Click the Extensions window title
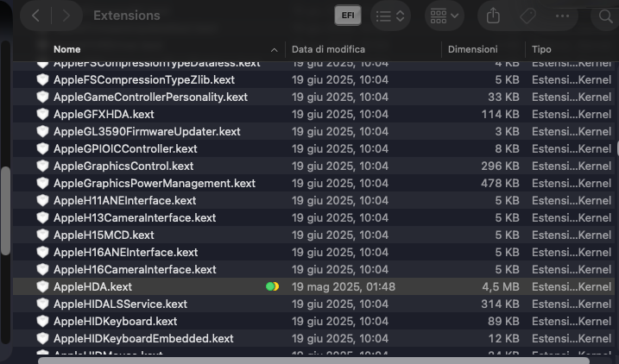This screenshot has width=619, height=364. 127,16
